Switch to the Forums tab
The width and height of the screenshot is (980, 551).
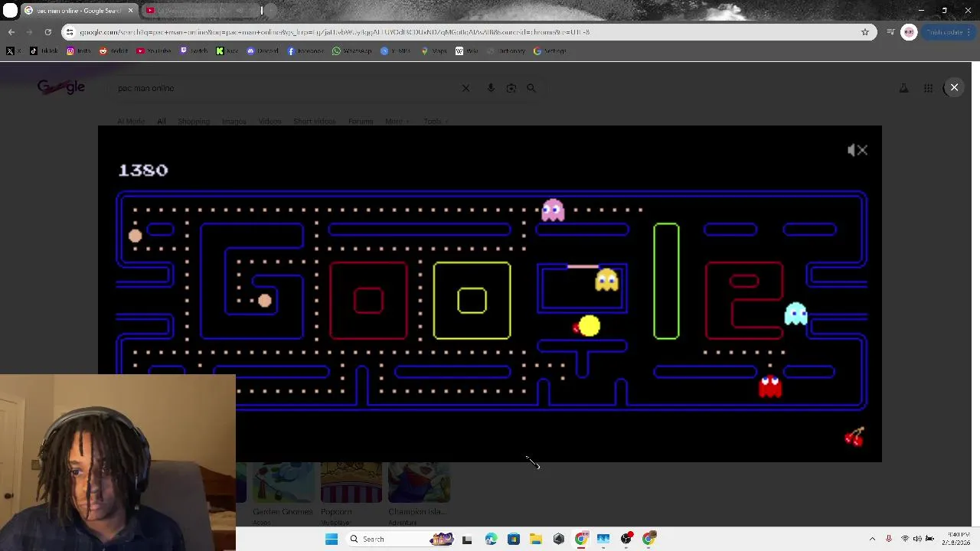[361, 121]
